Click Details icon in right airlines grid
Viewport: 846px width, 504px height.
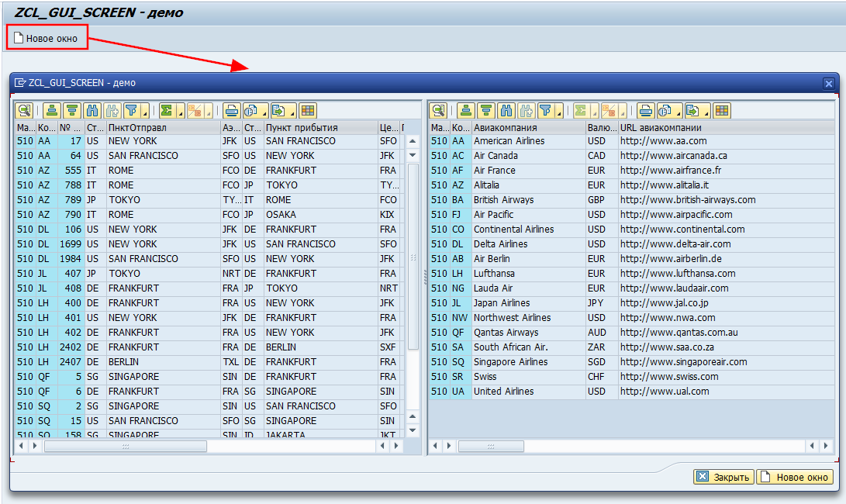click(439, 111)
